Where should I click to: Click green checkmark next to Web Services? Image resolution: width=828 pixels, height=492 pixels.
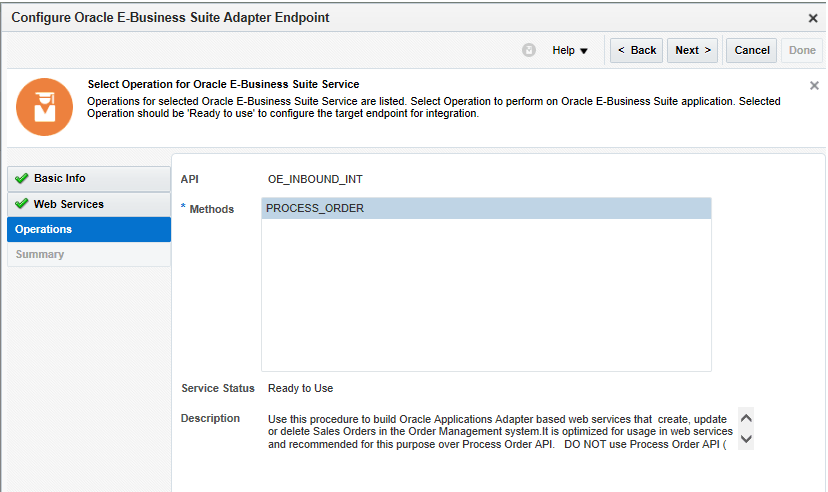(x=21, y=204)
